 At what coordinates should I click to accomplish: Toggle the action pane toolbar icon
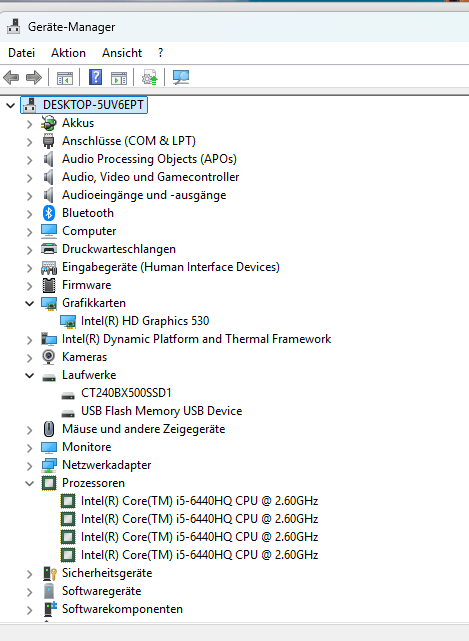click(119, 78)
